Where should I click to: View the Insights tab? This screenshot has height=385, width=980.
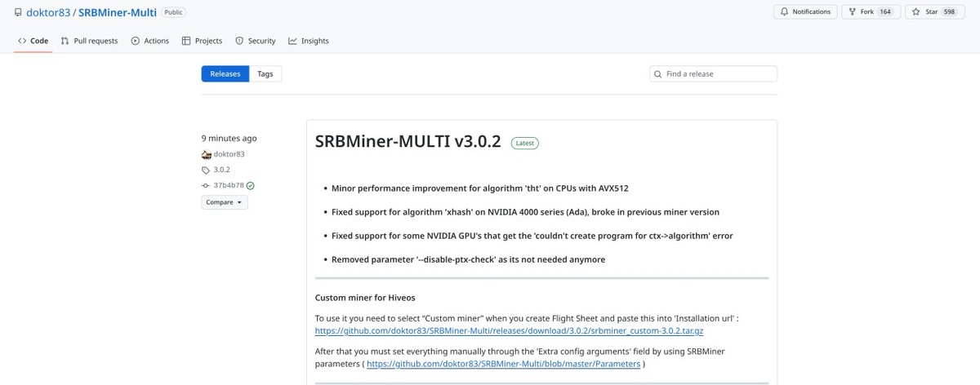pyautogui.click(x=309, y=41)
